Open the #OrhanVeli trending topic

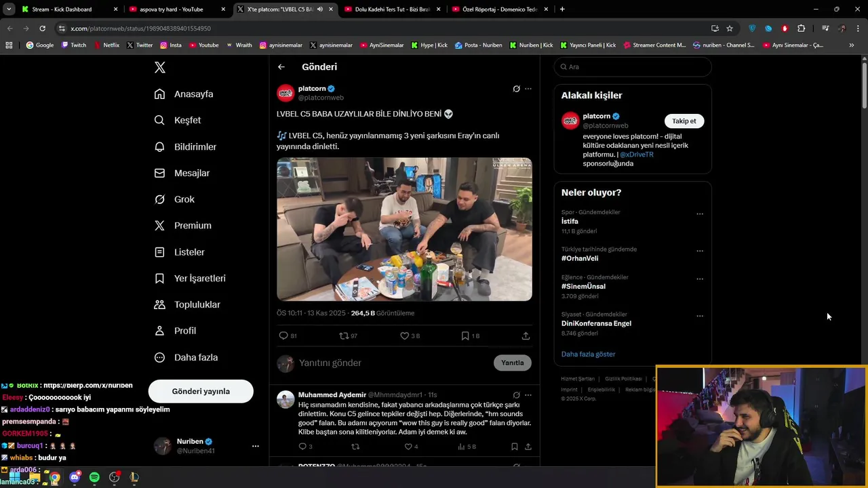coord(580,258)
